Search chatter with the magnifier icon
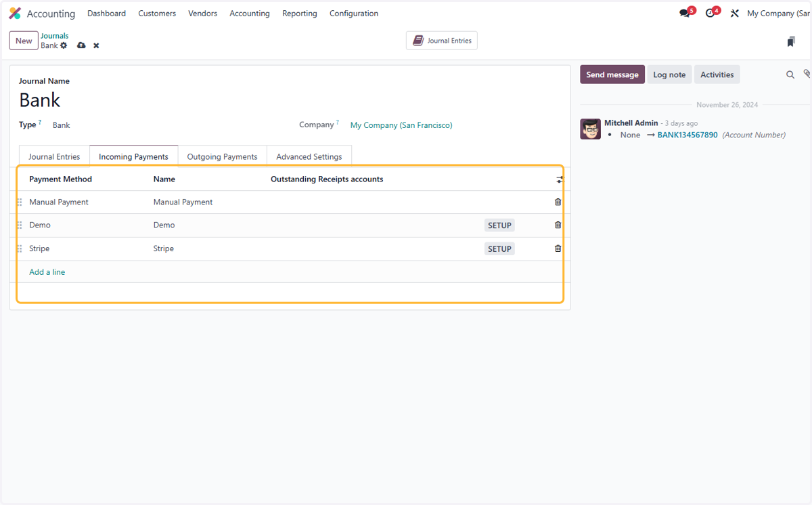The width and height of the screenshot is (812, 505). pyautogui.click(x=790, y=74)
